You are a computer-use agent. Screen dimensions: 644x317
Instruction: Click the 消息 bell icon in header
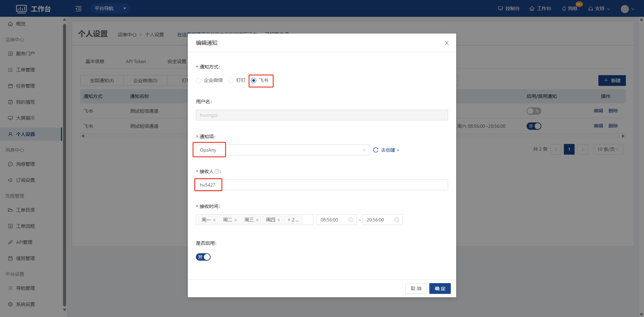564,9
